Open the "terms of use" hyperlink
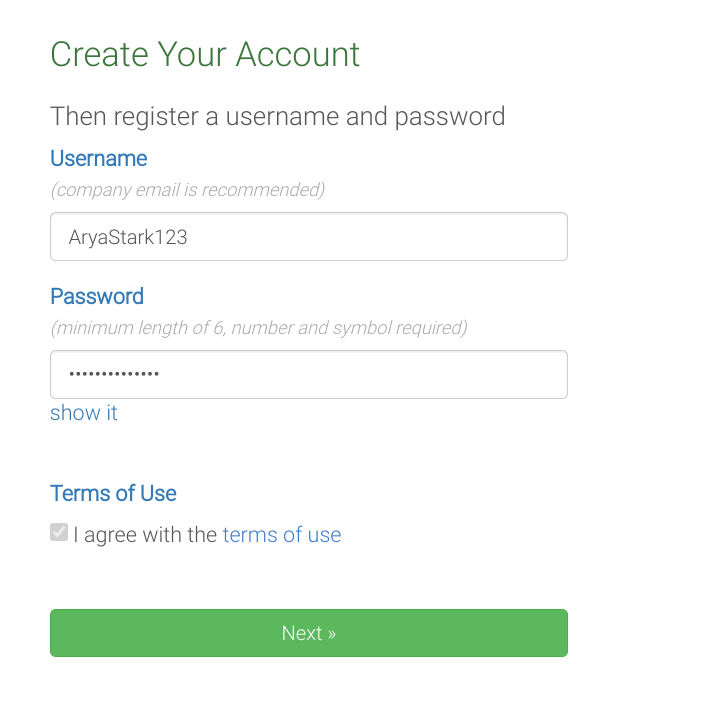 point(282,535)
